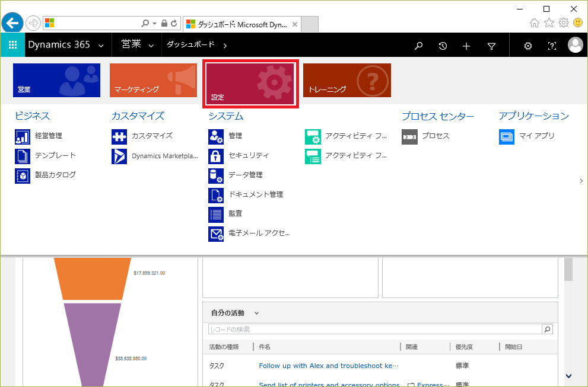Open テンプレート templates icon
The image size is (588, 387).
[23, 156]
